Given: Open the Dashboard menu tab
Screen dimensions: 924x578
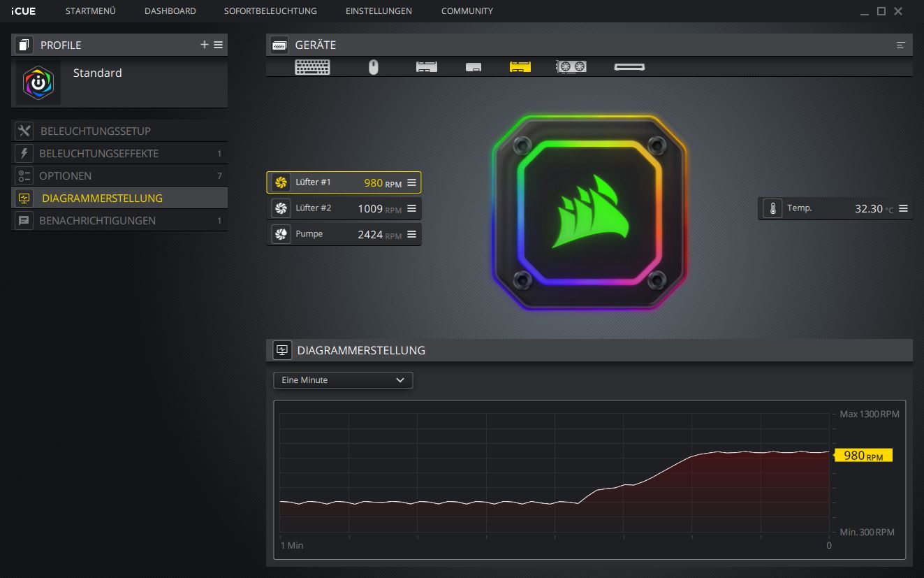Looking at the screenshot, I should [x=170, y=11].
